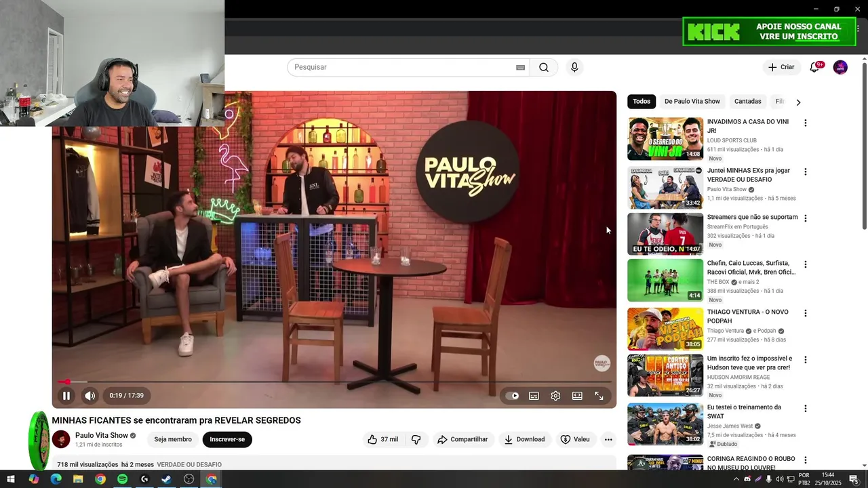868x488 pixels.
Task: Open the taskbar clock showing 15:44
Action: point(828,479)
